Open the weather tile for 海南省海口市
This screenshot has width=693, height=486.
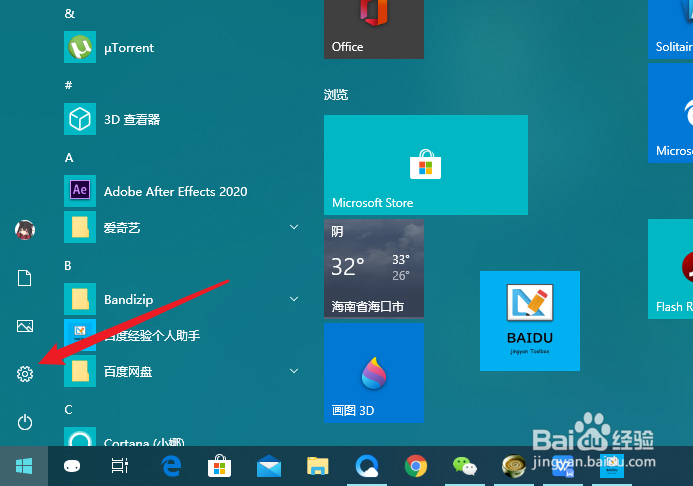374,269
